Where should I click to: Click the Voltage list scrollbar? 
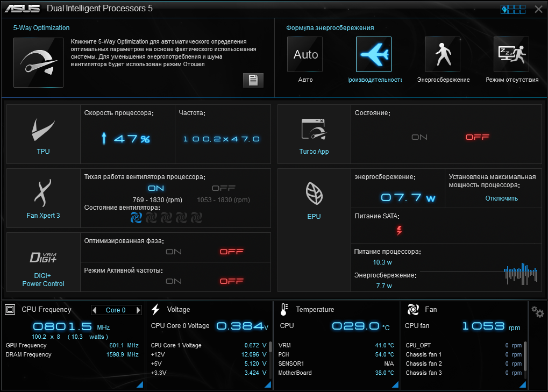coord(270,347)
